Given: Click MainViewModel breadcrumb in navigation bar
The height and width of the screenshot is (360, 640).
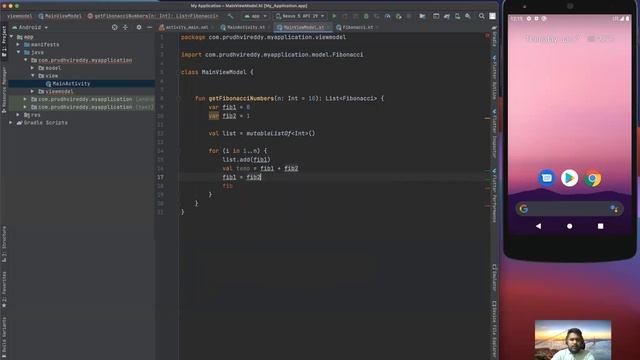Looking at the screenshot, I should point(60,16).
